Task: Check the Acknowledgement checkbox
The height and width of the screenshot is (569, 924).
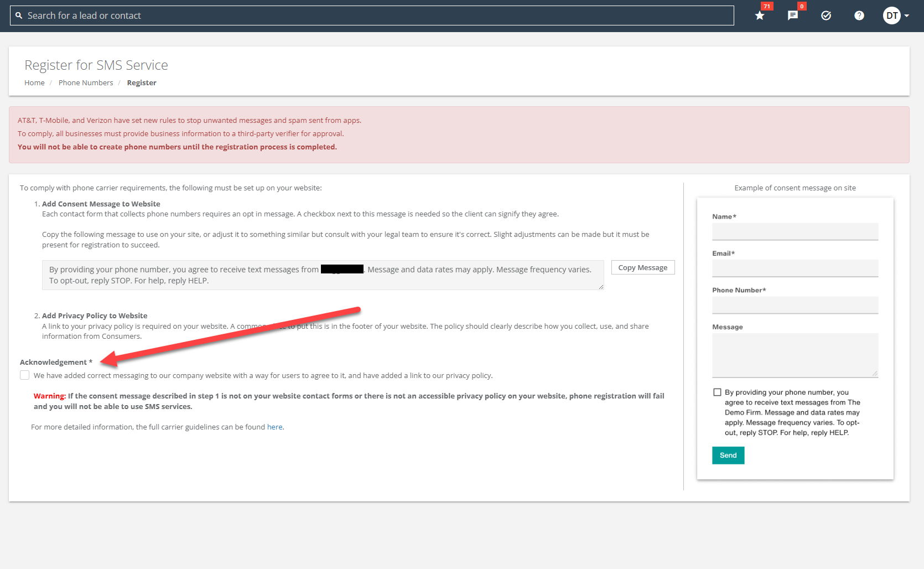Action: coord(25,375)
